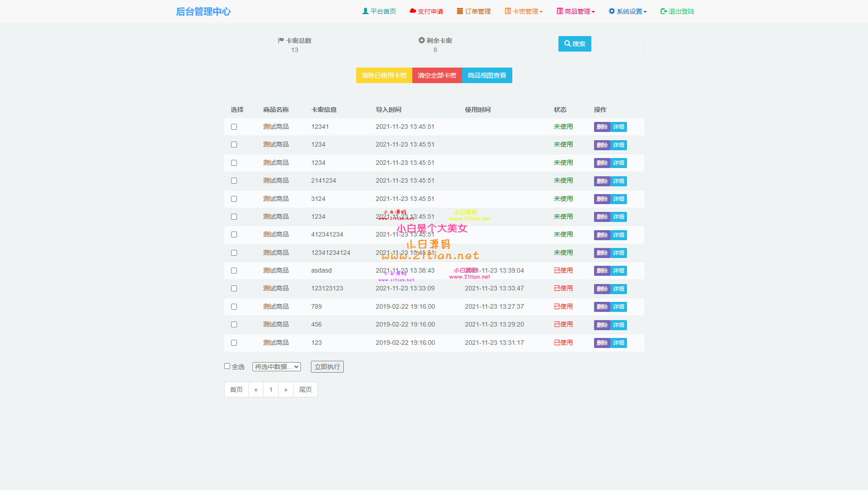Click 详细 on the card 456 row
This screenshot has width=868, height=490.
tap(619, 325)
